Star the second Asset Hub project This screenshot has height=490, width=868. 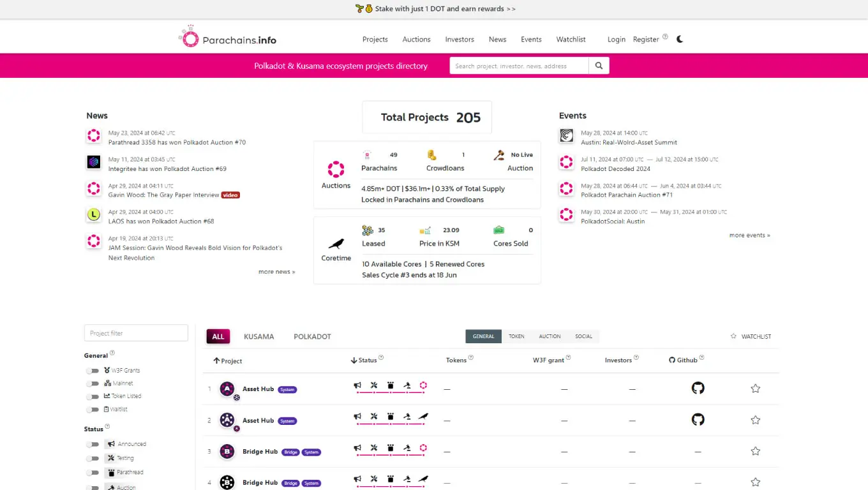tap(756, 420)
